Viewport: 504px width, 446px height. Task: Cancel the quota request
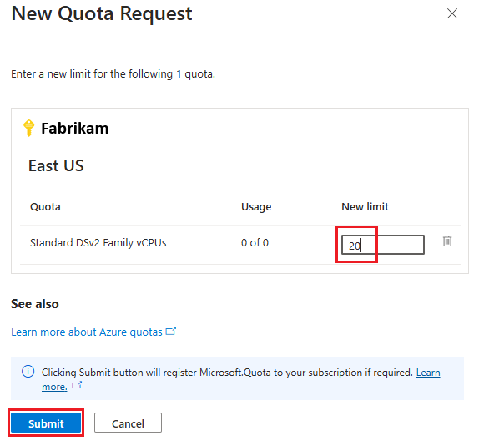point(128,423)
